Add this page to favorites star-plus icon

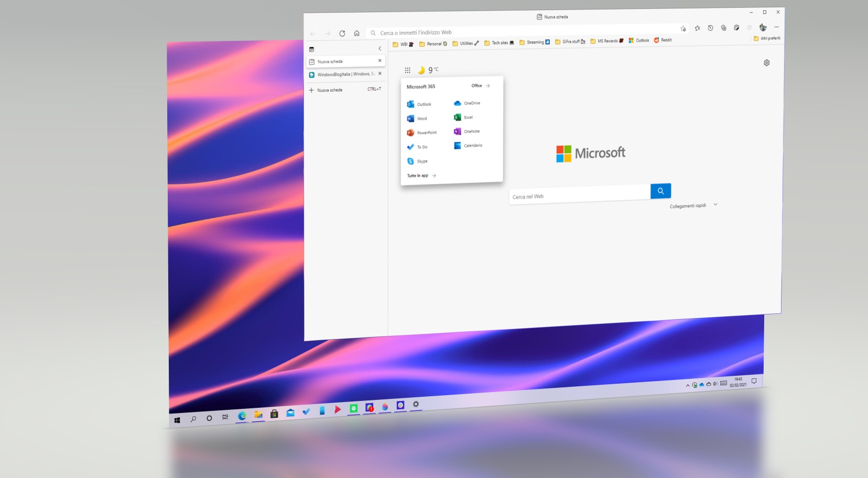point(683,28)
